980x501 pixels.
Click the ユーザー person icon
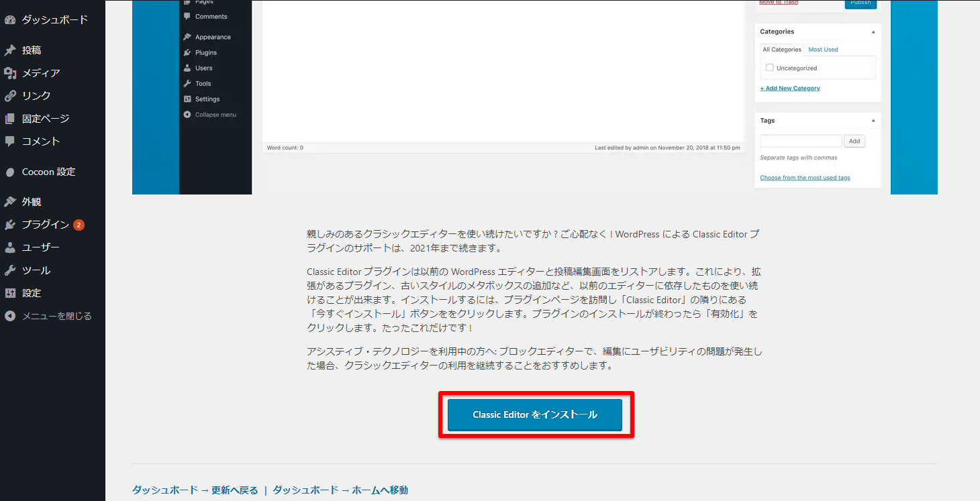click(10, 247)
